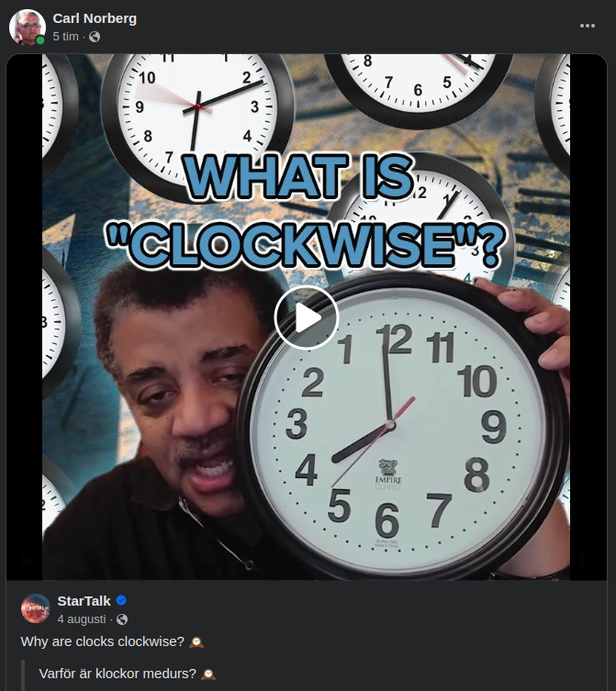The height and width of the screenshot is (691, 616).
Task: Click the partial clock at video top right
Action: pyautogui.click(x=553, y=108)
